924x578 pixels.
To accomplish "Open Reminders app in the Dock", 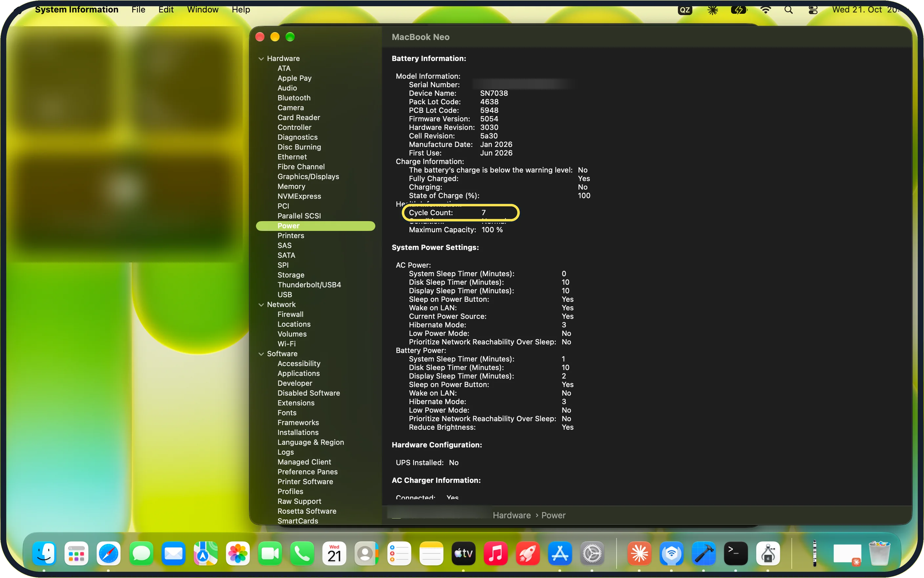I will [x=399, y=553].
